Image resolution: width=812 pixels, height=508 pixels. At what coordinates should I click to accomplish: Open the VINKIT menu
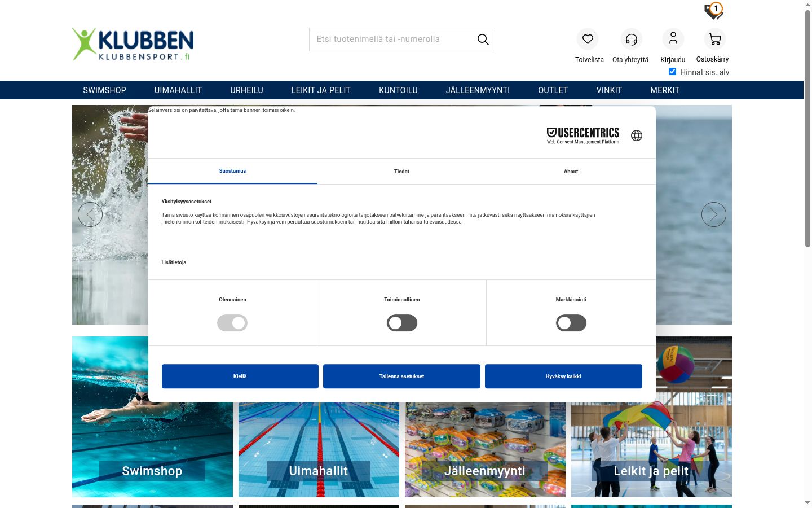pos(609,90)
